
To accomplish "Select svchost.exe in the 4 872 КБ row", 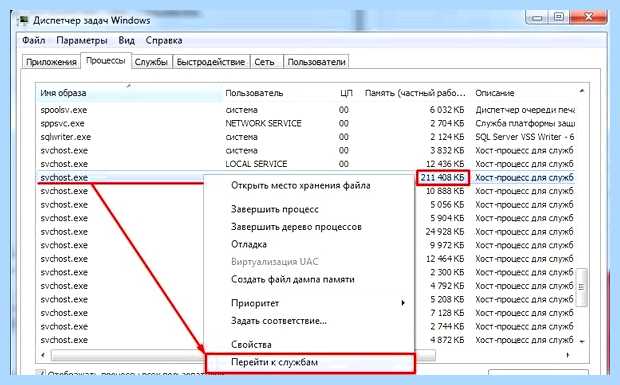I will click(64, 340).
